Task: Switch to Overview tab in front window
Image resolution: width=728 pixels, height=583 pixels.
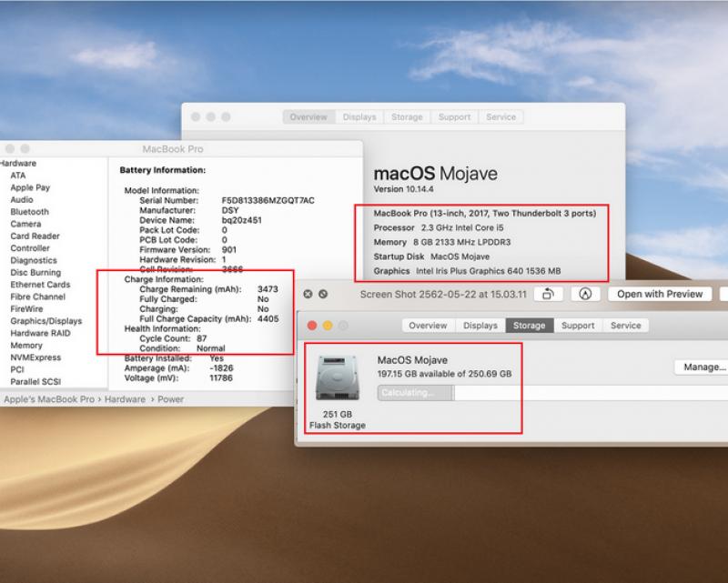Action: [428, 326]
